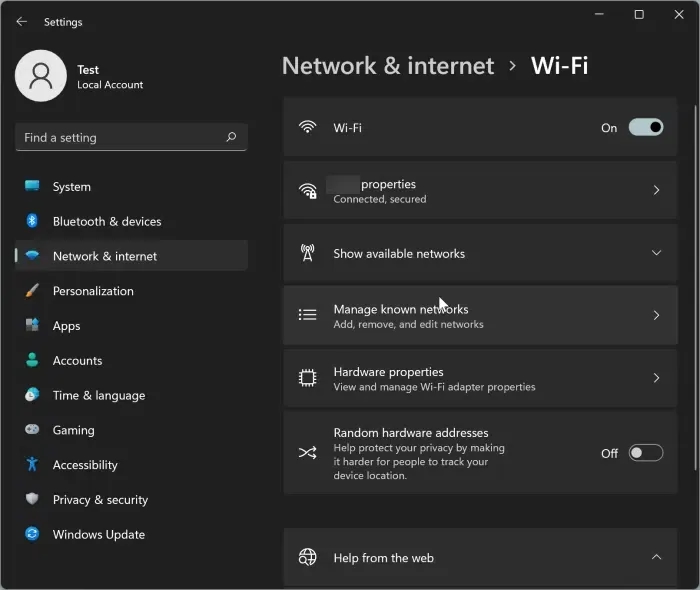Click the Bluetooth & devices icon
Viewport: 700px width, 590px height.
click(x=32, y=221)
